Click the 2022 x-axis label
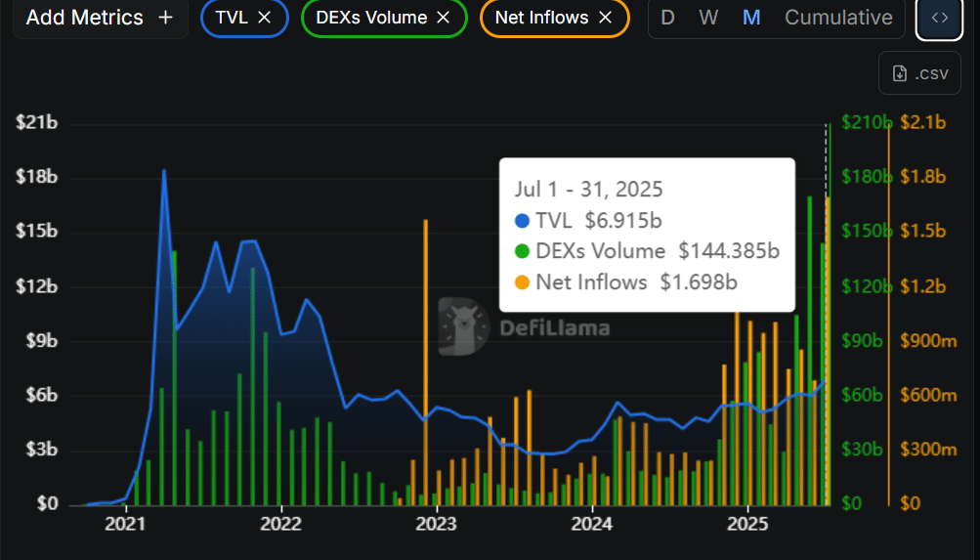Image resolution: width=980 pixels, height=560 pixels. (x=280, y=523)
